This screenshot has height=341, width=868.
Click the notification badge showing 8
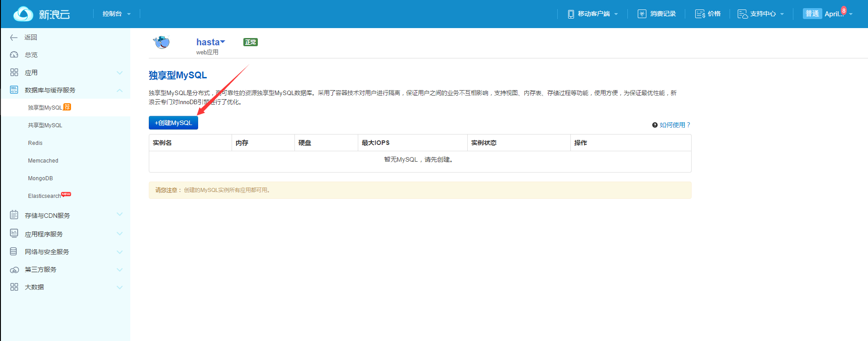pos(844,10)
